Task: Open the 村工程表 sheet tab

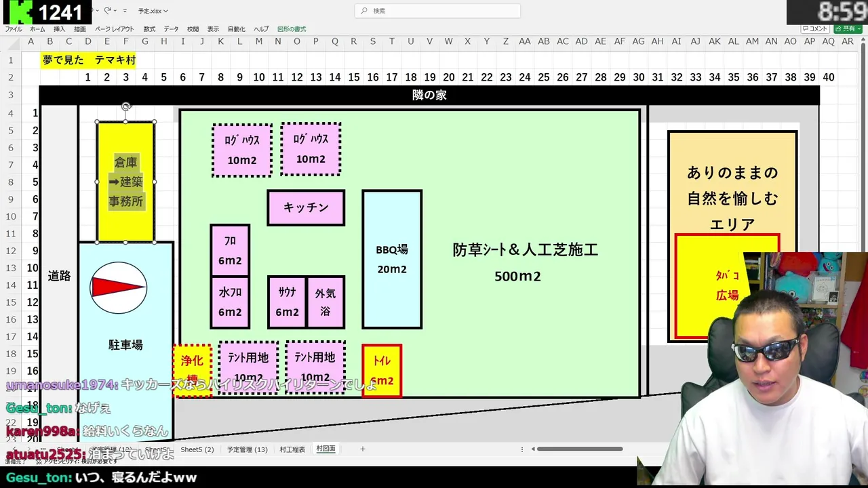Action: (292, 449)
